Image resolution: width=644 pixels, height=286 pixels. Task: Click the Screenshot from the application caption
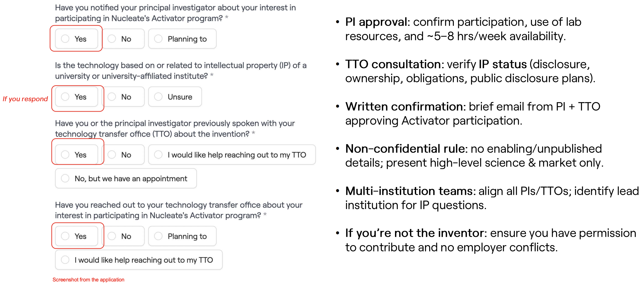tap(88, 280)
